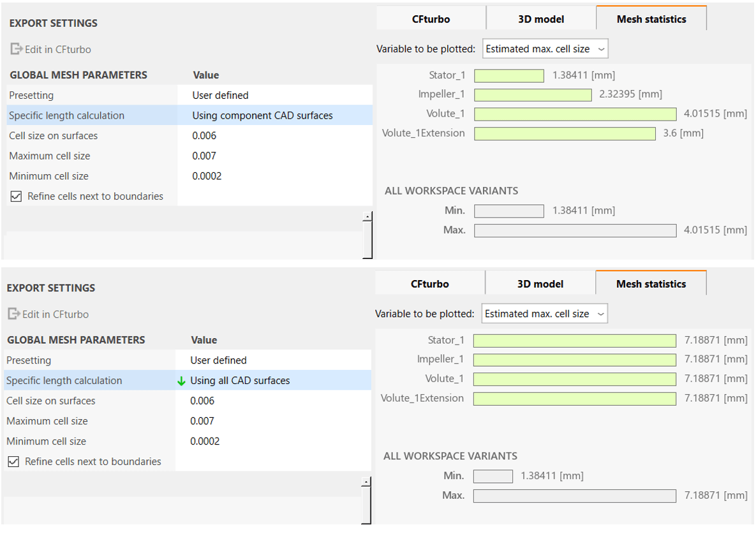Edit the lower Minimum cell size value 0.0002
This screenshot has height=548, width=756.
pyautogui.click(x=274, y=441)
